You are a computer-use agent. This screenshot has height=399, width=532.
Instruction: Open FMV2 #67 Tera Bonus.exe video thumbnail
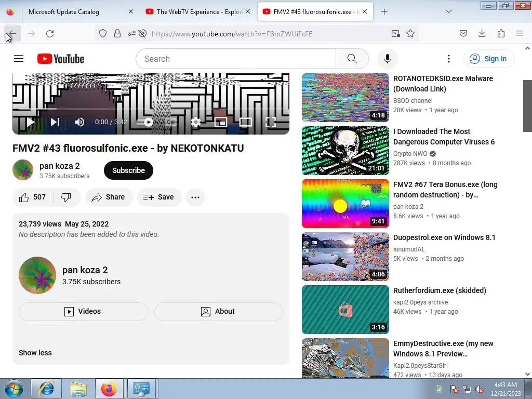pos(345,204)
